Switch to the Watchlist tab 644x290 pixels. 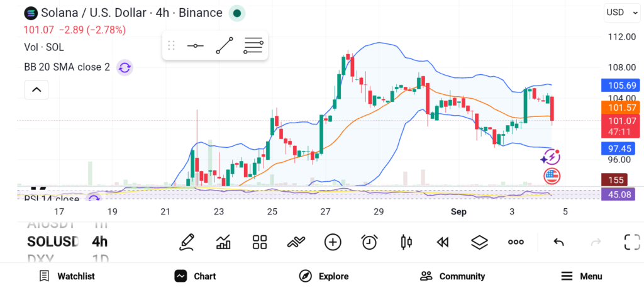pos(67,276)
